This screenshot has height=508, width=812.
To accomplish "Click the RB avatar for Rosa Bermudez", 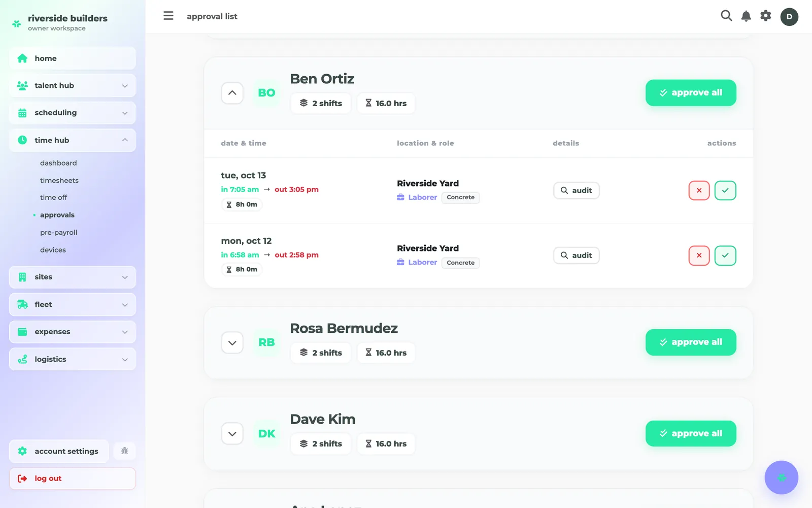I will point(266,342).
